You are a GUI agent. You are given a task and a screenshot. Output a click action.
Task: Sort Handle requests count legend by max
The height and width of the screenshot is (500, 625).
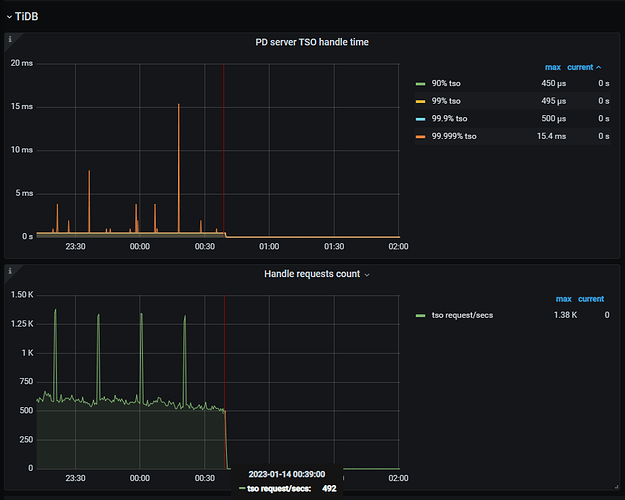point(563,299)
